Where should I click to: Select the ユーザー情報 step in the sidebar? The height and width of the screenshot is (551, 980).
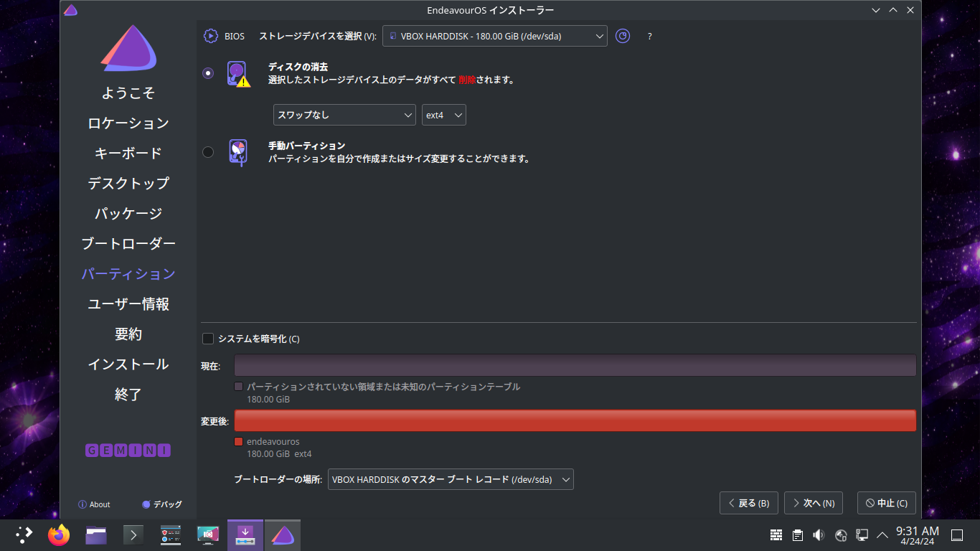click(x=128, y=304)
